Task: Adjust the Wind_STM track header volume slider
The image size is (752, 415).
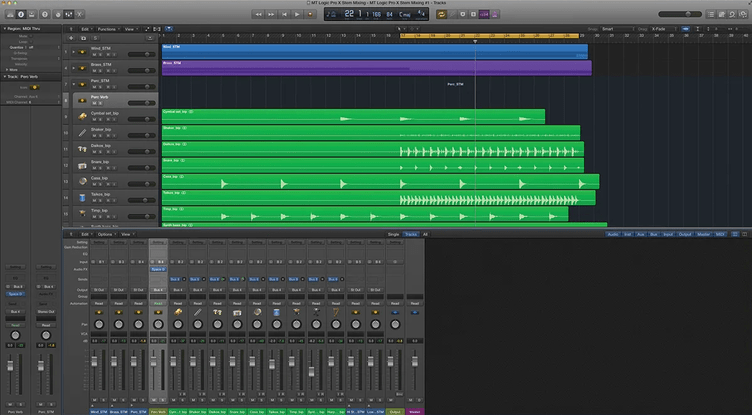Action: pos(141,55)
